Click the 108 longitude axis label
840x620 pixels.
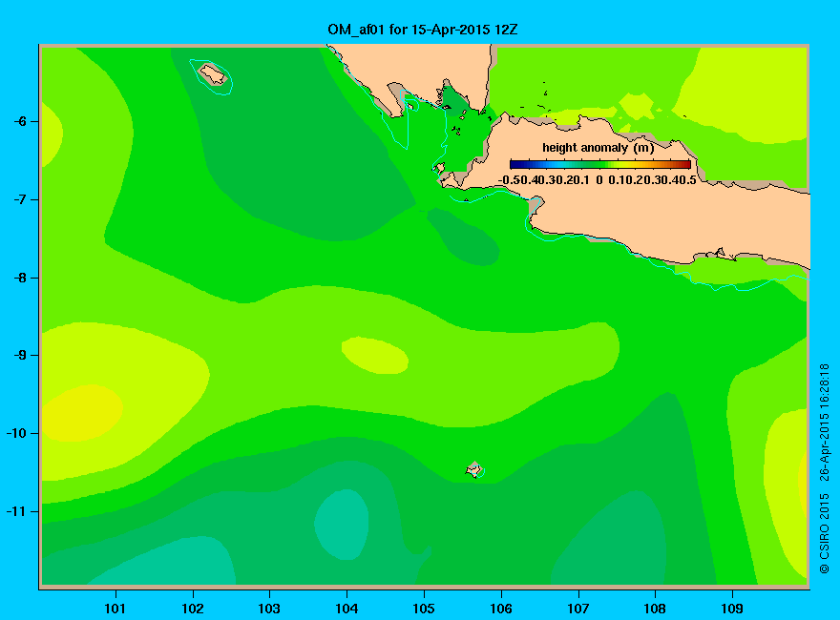coord(655,609)
